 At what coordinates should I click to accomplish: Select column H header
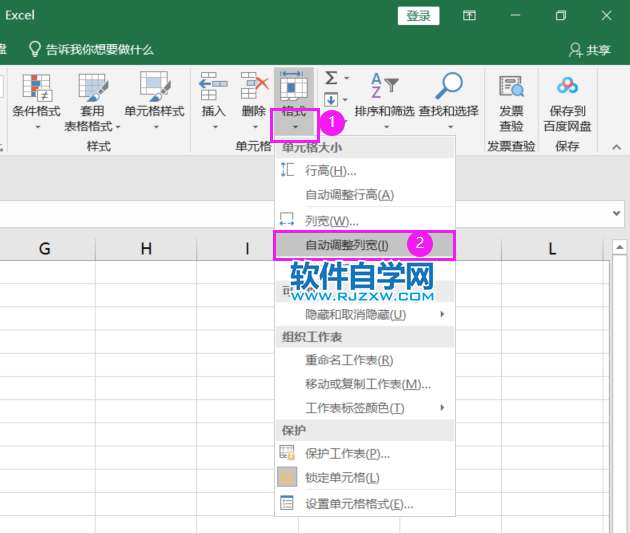pos(146,249)
